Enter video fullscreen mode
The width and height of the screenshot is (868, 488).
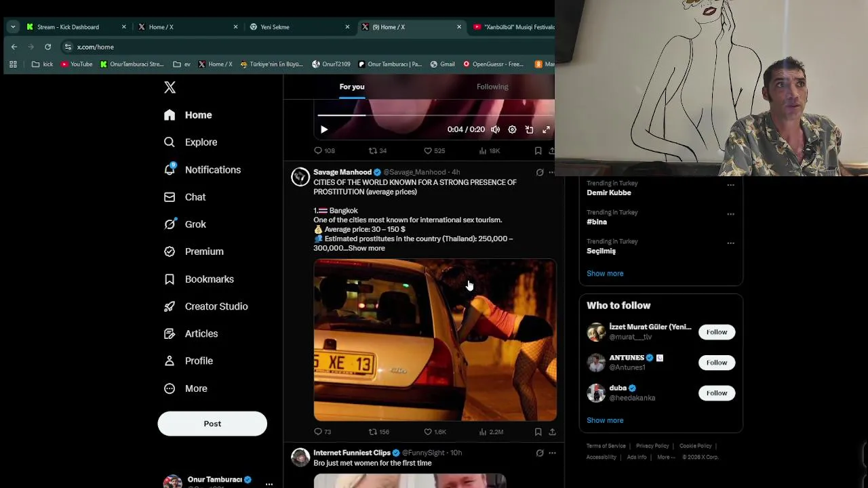tap(547, 129)
